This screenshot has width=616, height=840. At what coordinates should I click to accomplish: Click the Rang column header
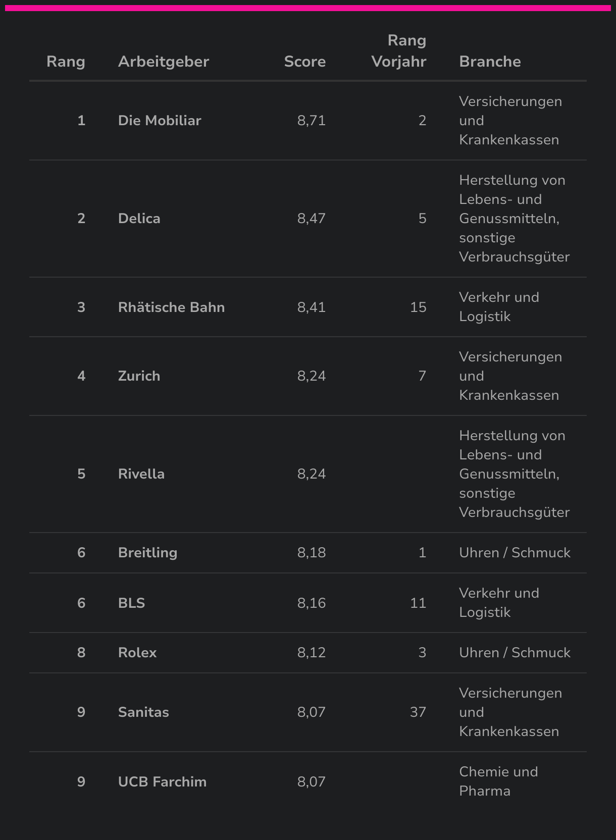66,62
